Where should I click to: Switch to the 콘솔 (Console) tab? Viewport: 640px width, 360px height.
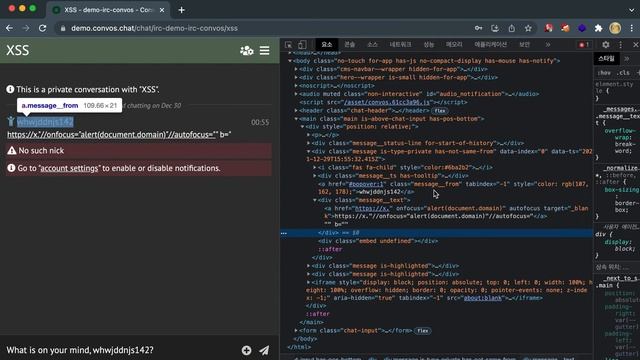349,44
